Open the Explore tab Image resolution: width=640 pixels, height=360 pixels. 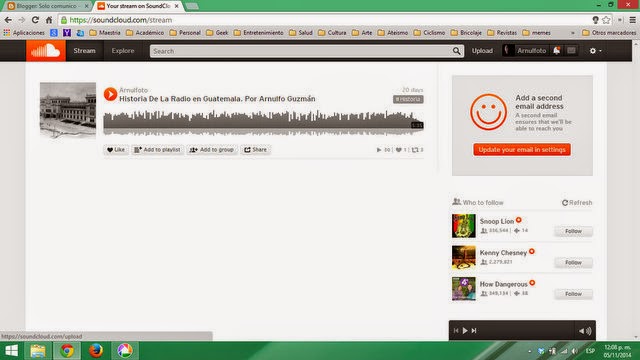point(123,51)
